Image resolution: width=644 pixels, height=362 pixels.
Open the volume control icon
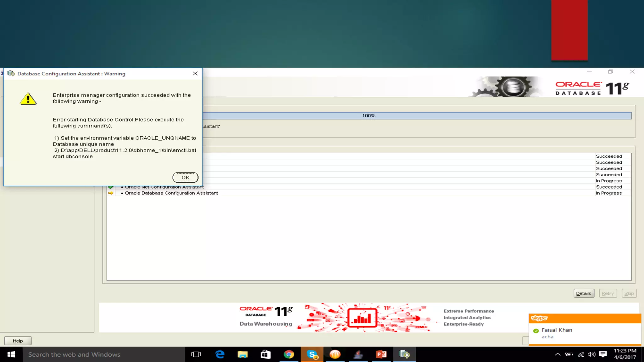[591, 354]
